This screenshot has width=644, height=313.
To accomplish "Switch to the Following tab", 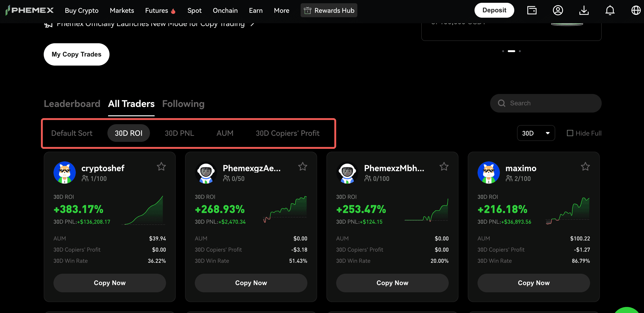I will coord(183,104).
